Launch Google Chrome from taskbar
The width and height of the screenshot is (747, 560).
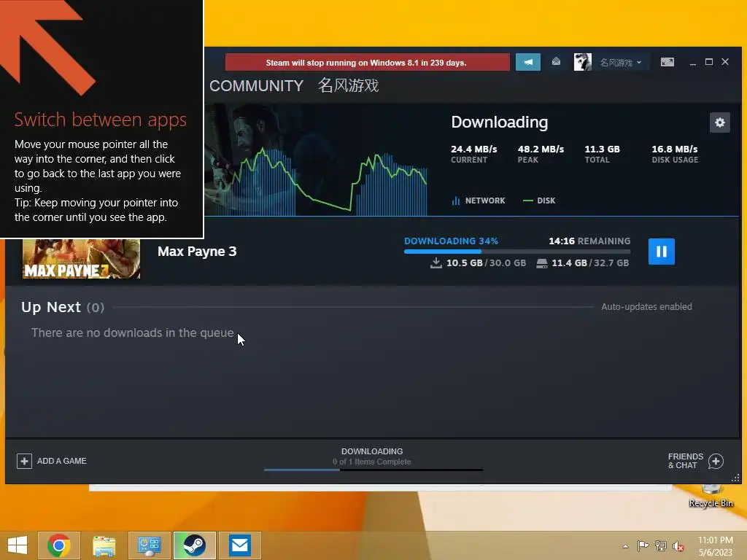59,545
